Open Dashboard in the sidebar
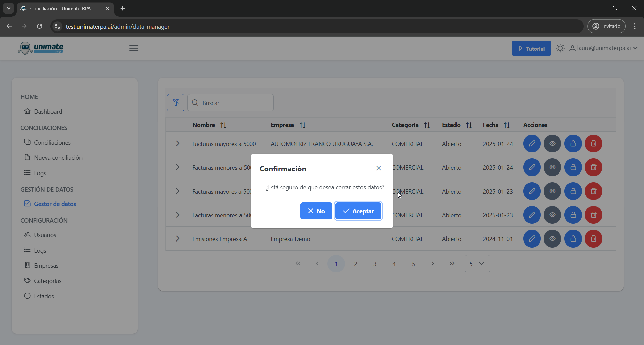 click(x=43, y=111)
